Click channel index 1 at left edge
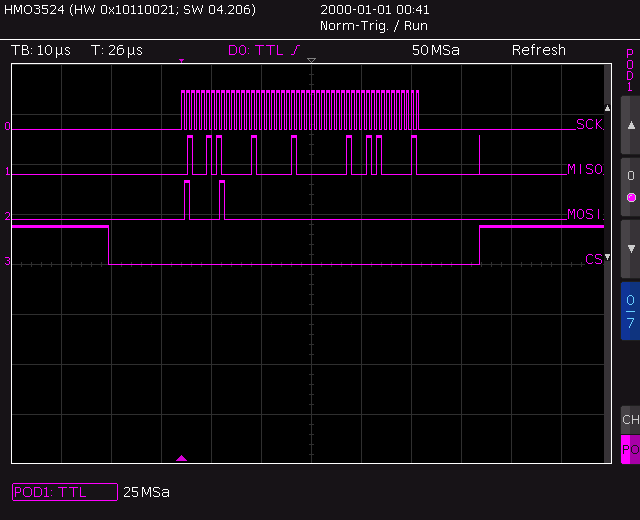 (x=7, y=171)
